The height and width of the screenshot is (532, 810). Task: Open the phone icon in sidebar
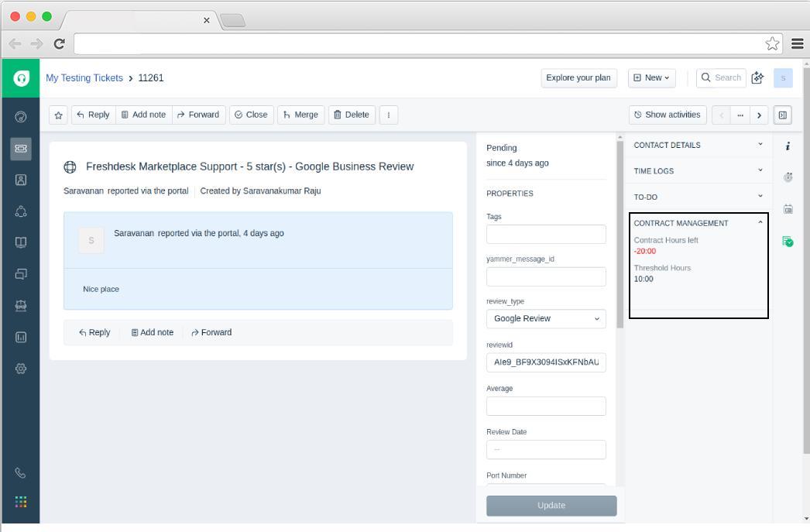tap(20, 472)
